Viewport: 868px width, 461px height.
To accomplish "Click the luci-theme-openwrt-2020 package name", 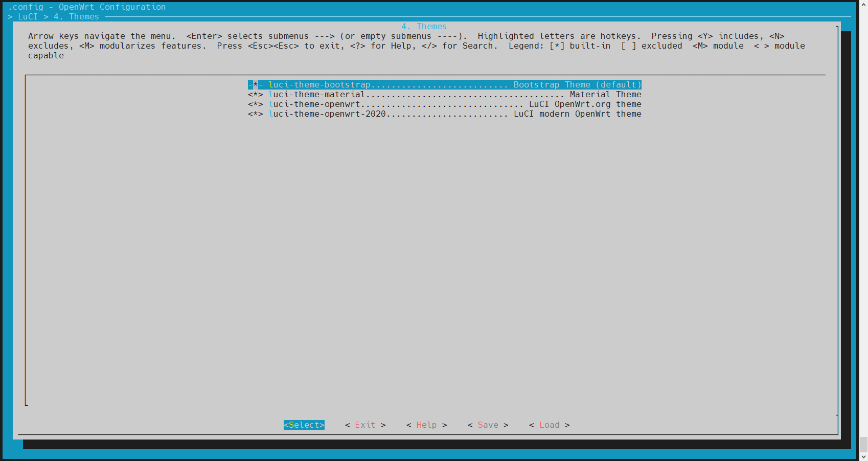I will (327, 114).
